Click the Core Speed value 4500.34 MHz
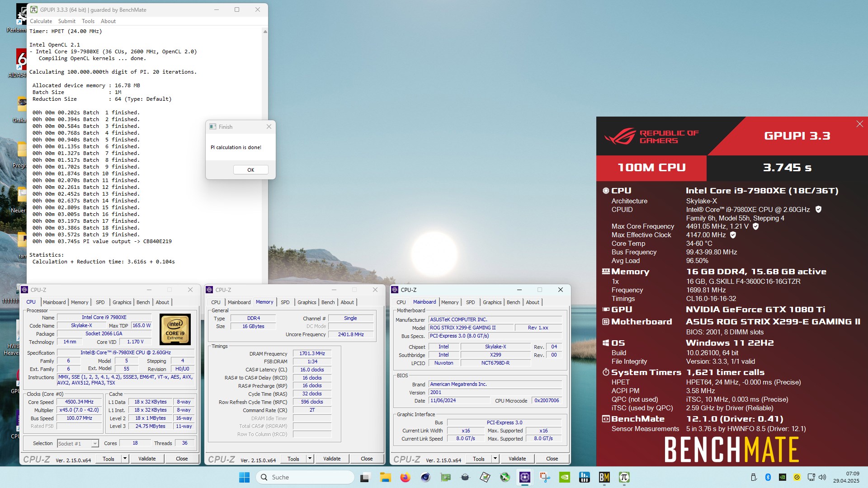This screenshot has height=488, width=868. [x=80, y=402]
